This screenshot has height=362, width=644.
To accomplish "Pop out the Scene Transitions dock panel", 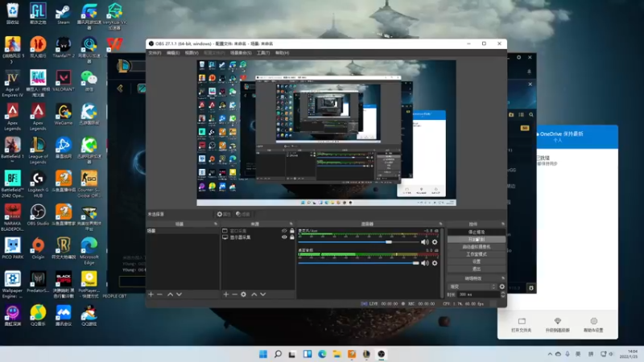I will click(x=502, y=278).
